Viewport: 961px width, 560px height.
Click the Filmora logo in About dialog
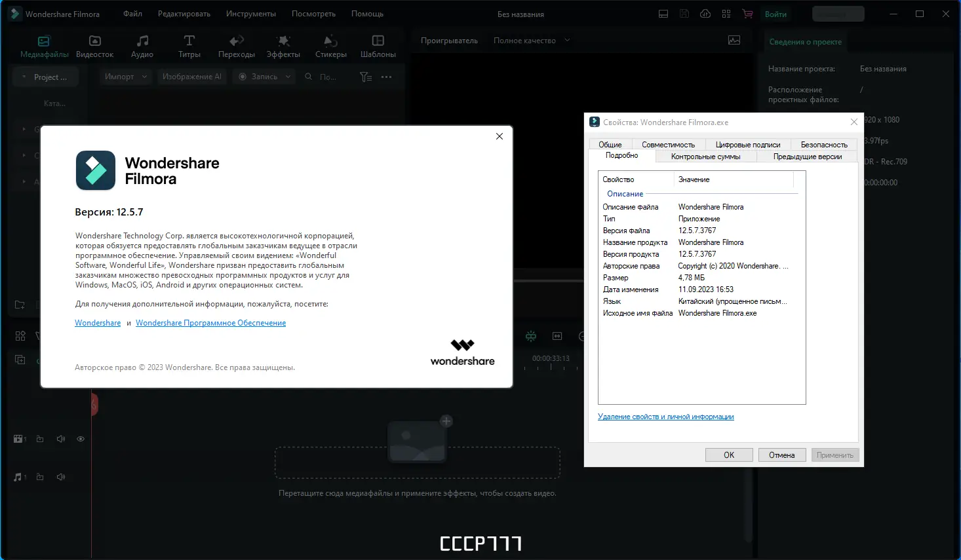[96, 170]
